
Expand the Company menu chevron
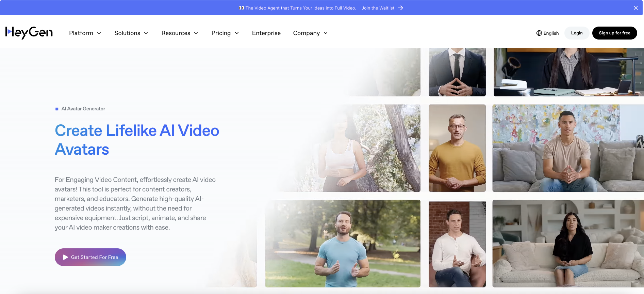click(x=326, y=33)
